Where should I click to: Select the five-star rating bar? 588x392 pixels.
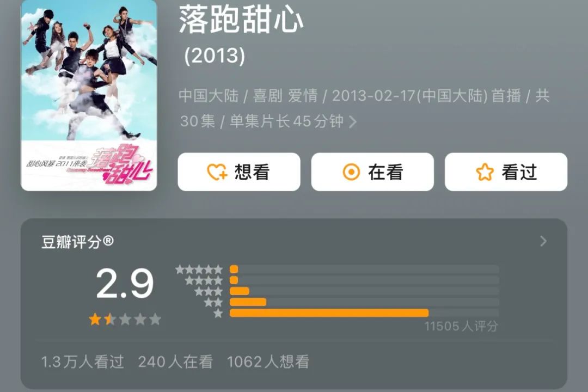point(364,269)
